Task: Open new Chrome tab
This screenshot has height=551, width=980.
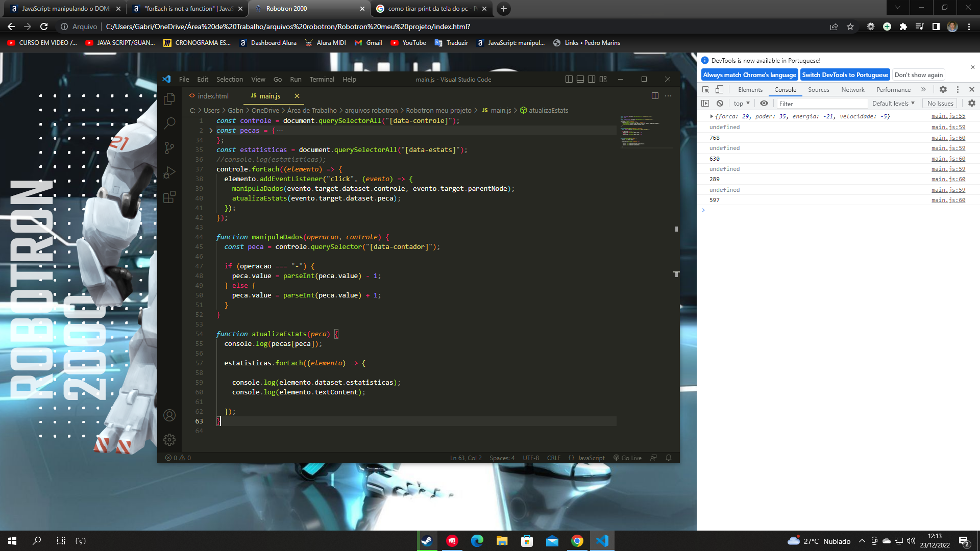Action: click(x=503, y=9)
